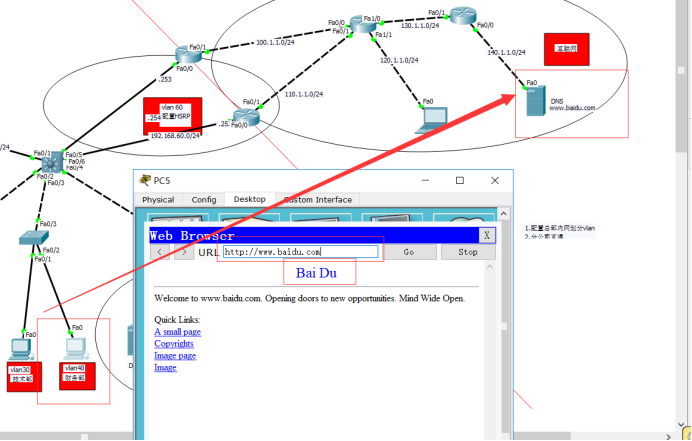The height and width of the screenshot is (441, 692).
Task: Open the Custom Interface tab
Action: click(318, 200)
